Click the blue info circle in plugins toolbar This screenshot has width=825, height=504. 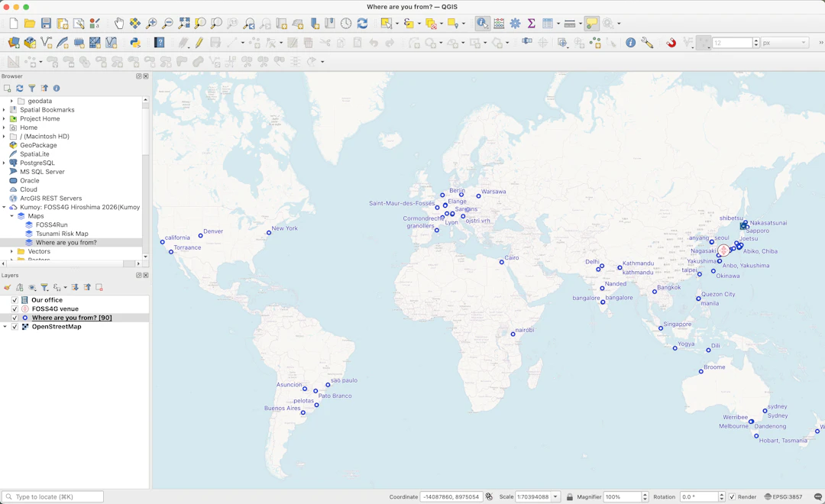630,43
